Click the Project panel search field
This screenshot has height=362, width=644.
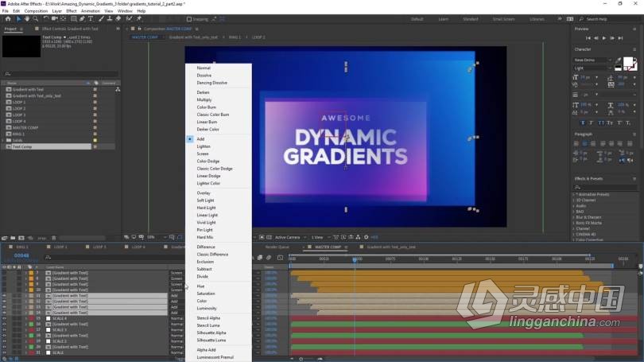coord(60,74)
